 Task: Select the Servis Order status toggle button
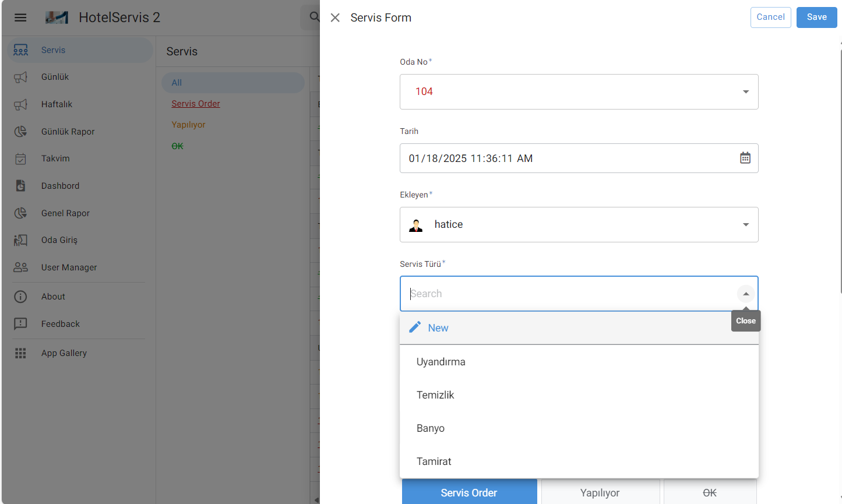tap(469, 492)
